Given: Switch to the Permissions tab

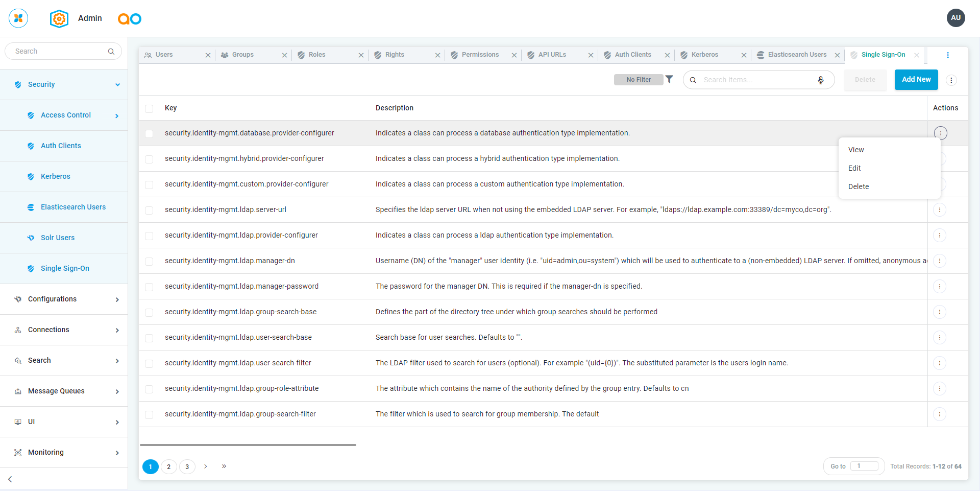Looking at the screenshot, I should coord(480,55).
